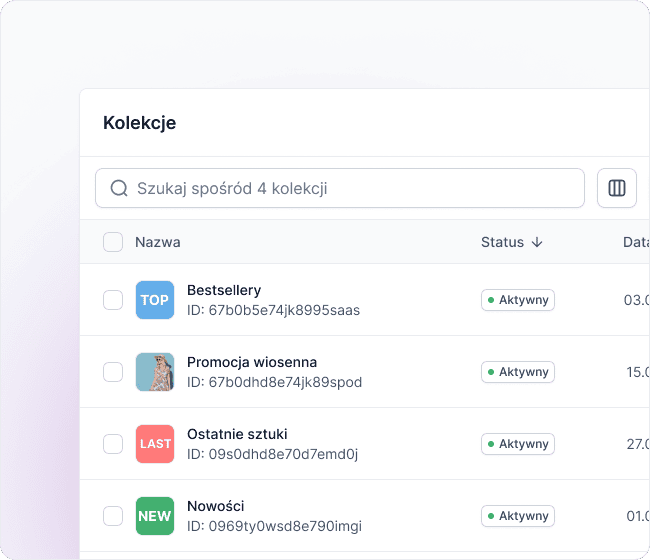
Task: Select ID text 67b0dhd8e74jk89spod
Action: coord(285,382)
